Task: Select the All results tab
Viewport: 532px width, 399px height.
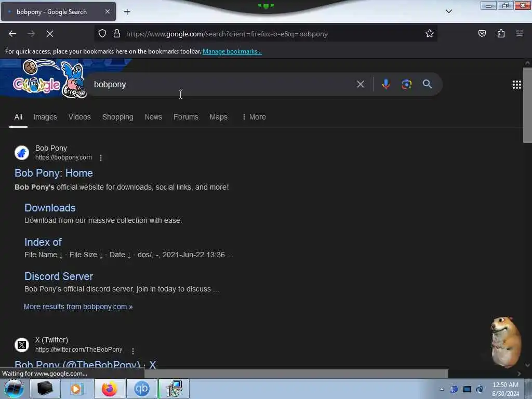Action: tap(18, 117)
